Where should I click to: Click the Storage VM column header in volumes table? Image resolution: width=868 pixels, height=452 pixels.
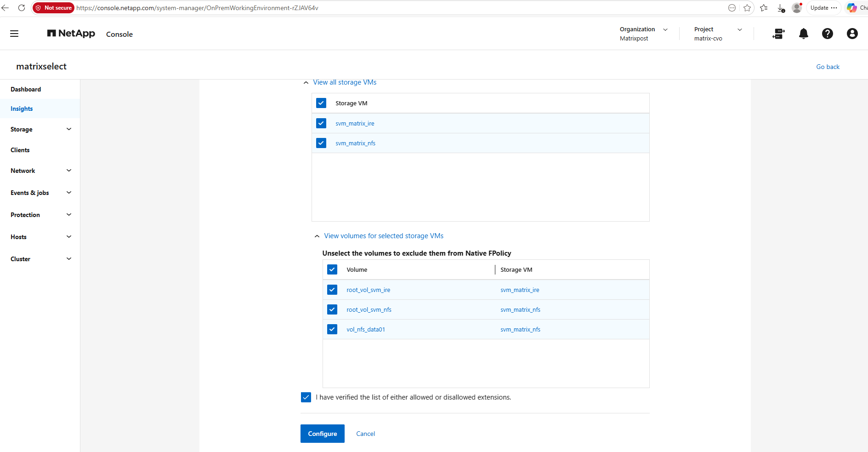[516, 270]
